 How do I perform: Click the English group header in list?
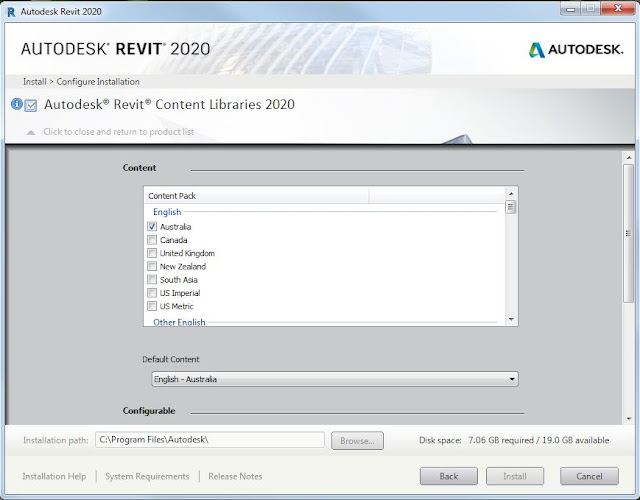click(167, 212)
